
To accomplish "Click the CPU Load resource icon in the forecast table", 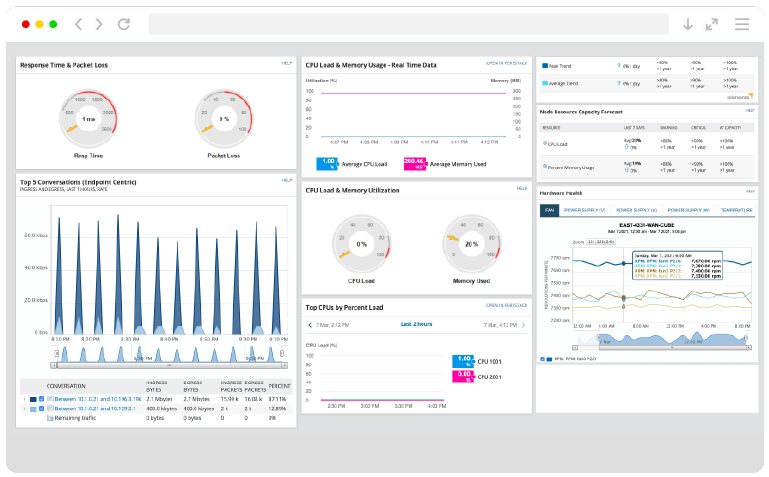I will pyautogui.click(x=545, y=144).
